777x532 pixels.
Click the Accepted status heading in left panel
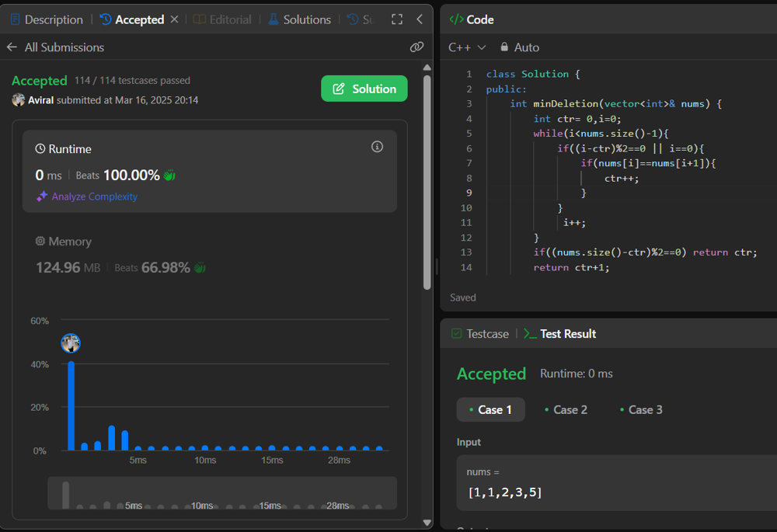[39, 81]
